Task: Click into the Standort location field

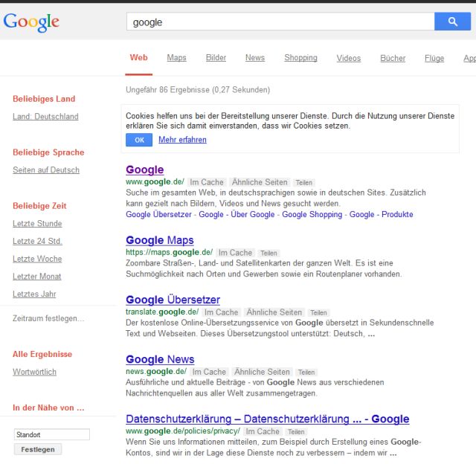Action: pyautogui.click(x=52, y=434)
